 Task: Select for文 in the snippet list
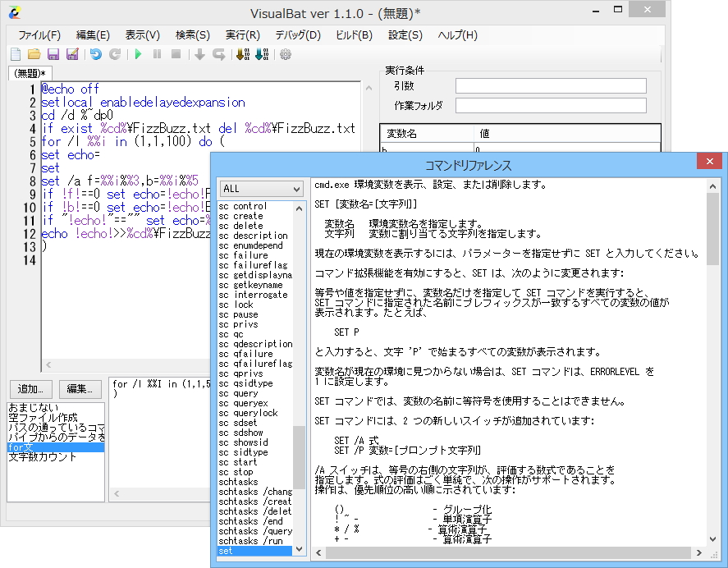tap(56, 447)
